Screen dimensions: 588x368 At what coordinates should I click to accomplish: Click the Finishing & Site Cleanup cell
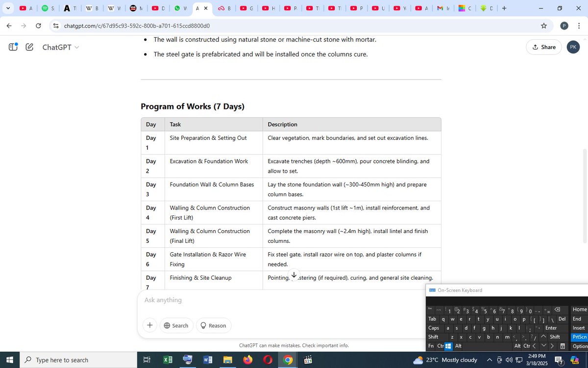[214, 280]
